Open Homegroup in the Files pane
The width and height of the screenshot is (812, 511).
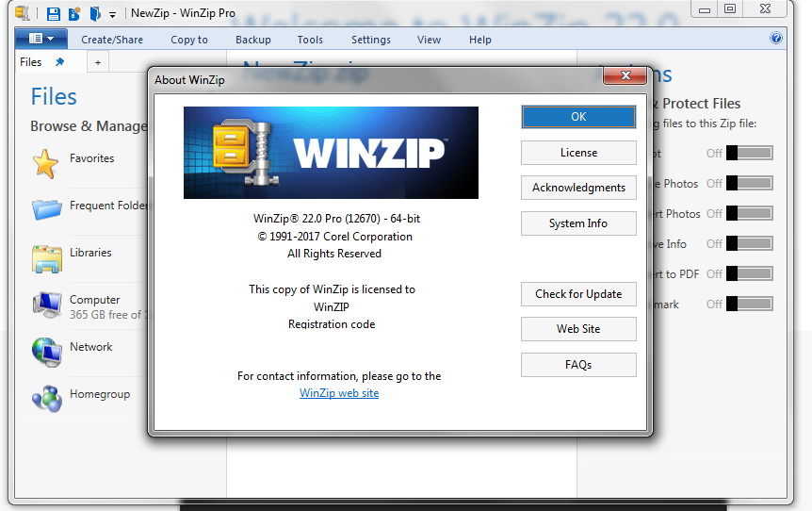pyautogui.click(x=100, y=394)
